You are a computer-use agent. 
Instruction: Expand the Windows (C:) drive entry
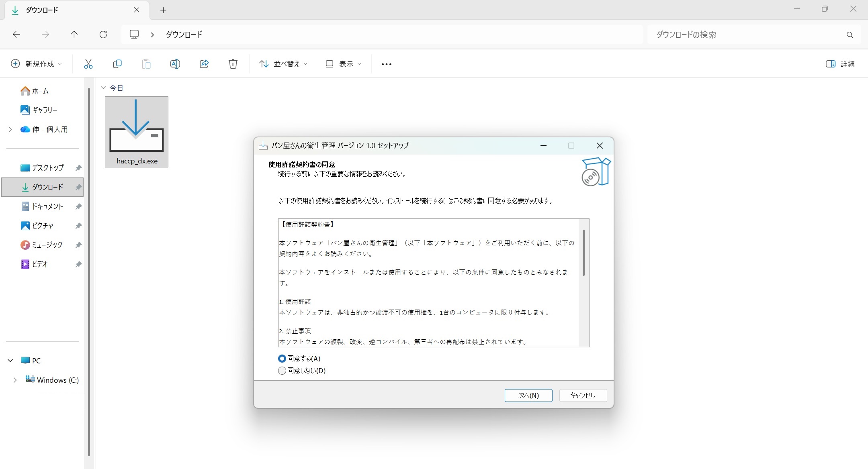pos(15,379)
